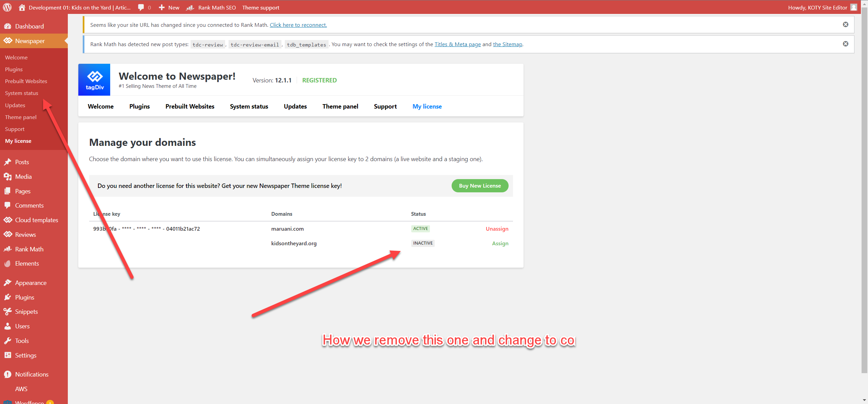Switch to the Plugins tab
Image resolution: width=868 pixels, height=404 pixels.
(x=139, y=106)
